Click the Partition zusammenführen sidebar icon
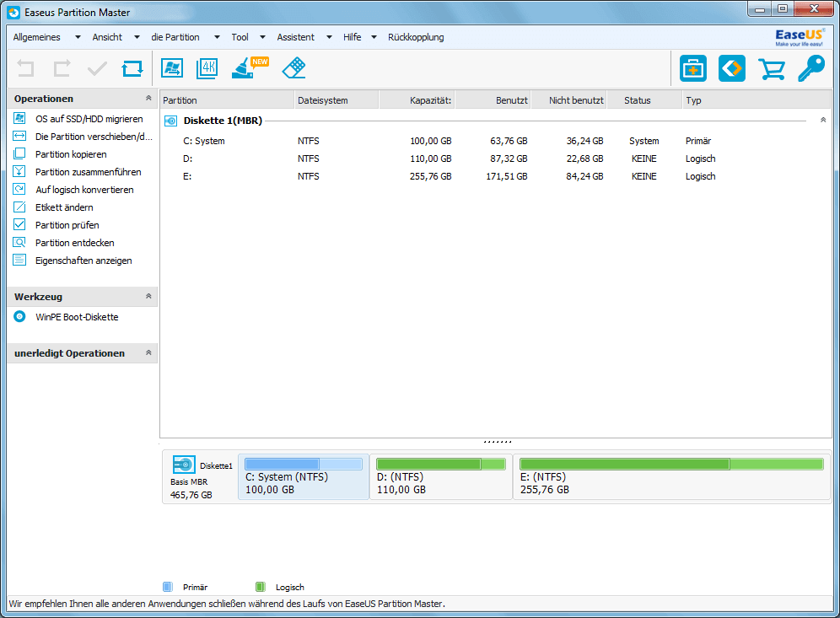 [19, 171]
